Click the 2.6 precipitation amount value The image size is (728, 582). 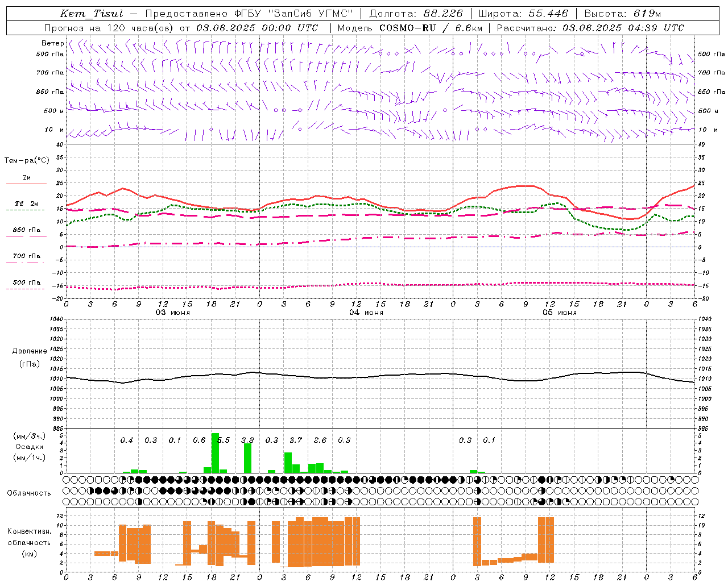(x=320, y=440)
